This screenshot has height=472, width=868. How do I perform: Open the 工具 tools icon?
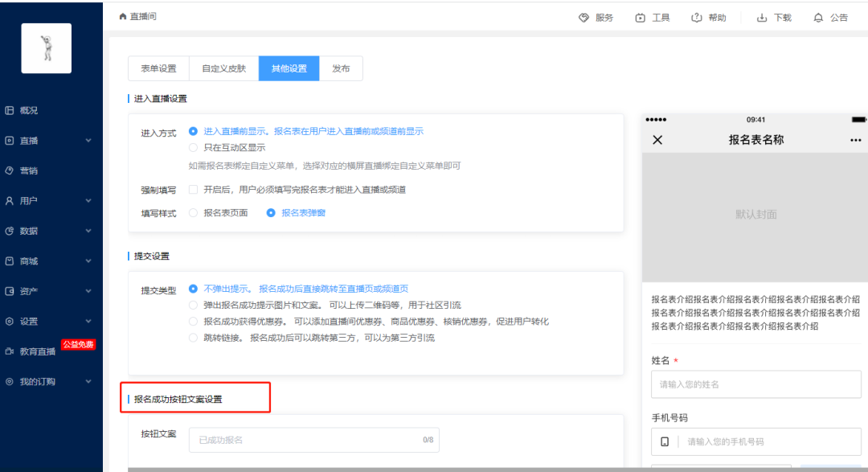coord(640,18)
